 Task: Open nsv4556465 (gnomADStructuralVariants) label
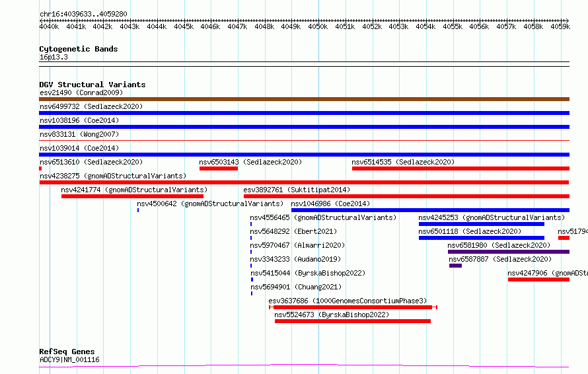click(x=323, y=217)
